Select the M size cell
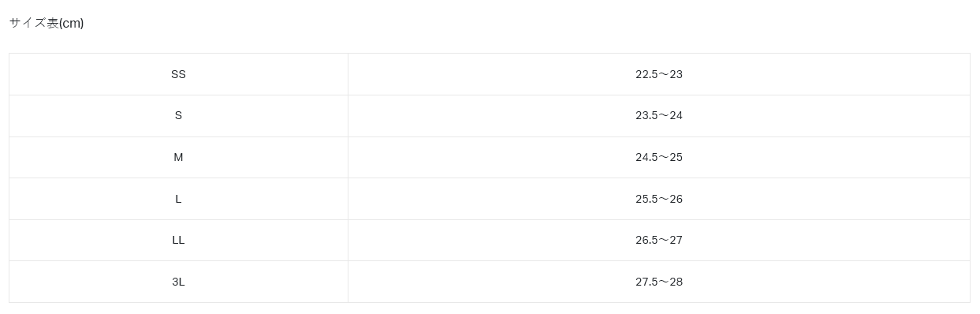 click(178, 157)
